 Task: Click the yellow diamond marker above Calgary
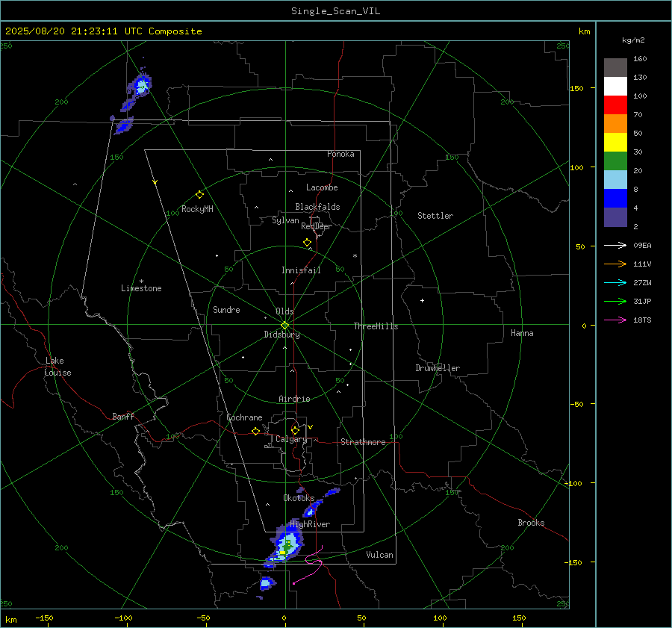click(295, 430)
